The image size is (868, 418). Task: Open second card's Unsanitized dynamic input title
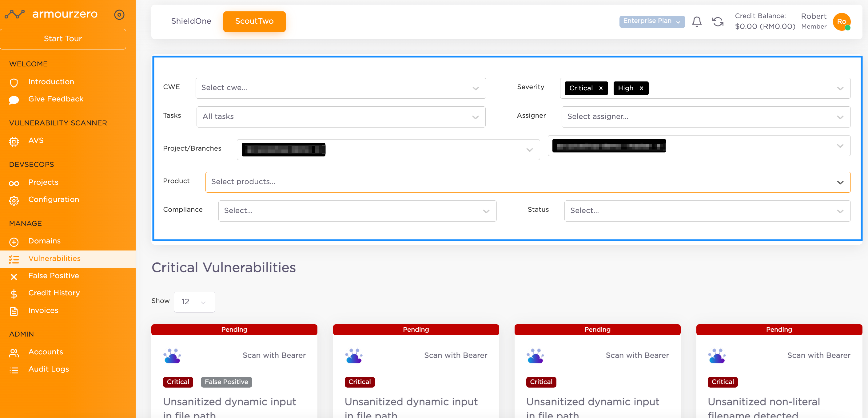pyautogui.click(x=411, y=408)
